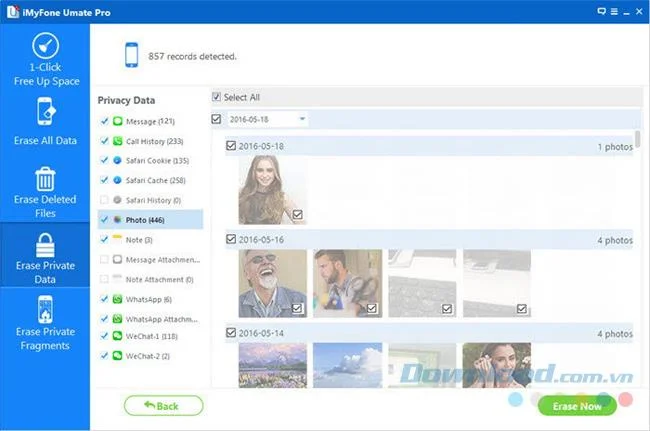Open the Erase Deleted Files trash icon
The image size is (650, 431).
tap(45, 179)
